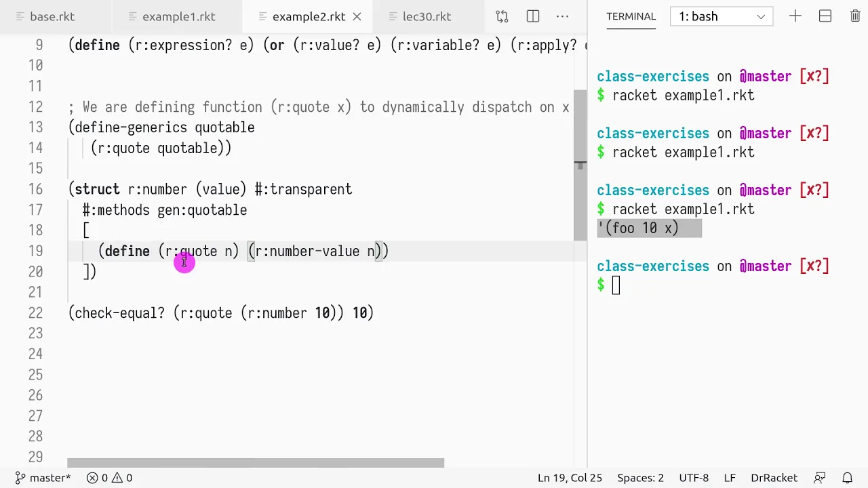
Task: Click line number 9 in the gutter
Action: [39, 45]
